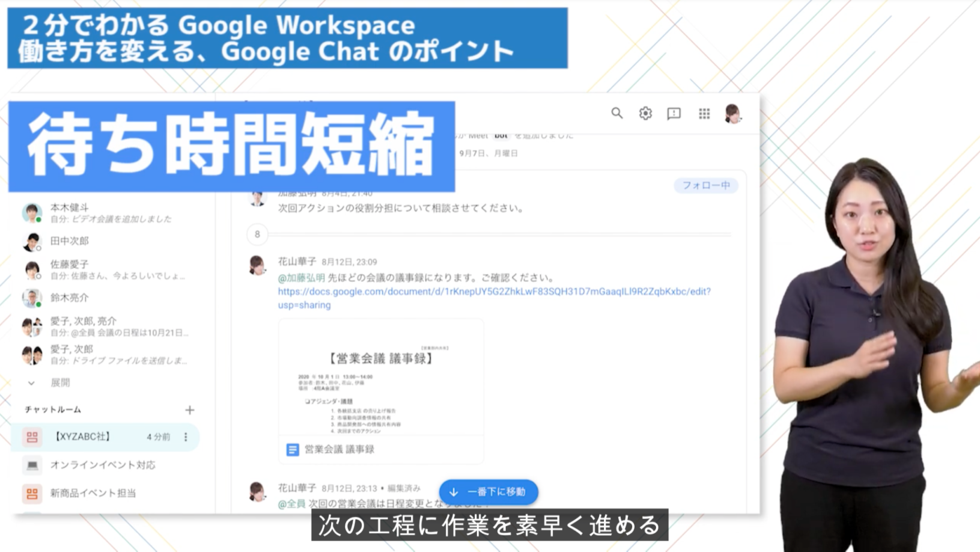This screenshot has height=552, width=980.
Task: Click 田中次郎's avatar
Action: 32,242
